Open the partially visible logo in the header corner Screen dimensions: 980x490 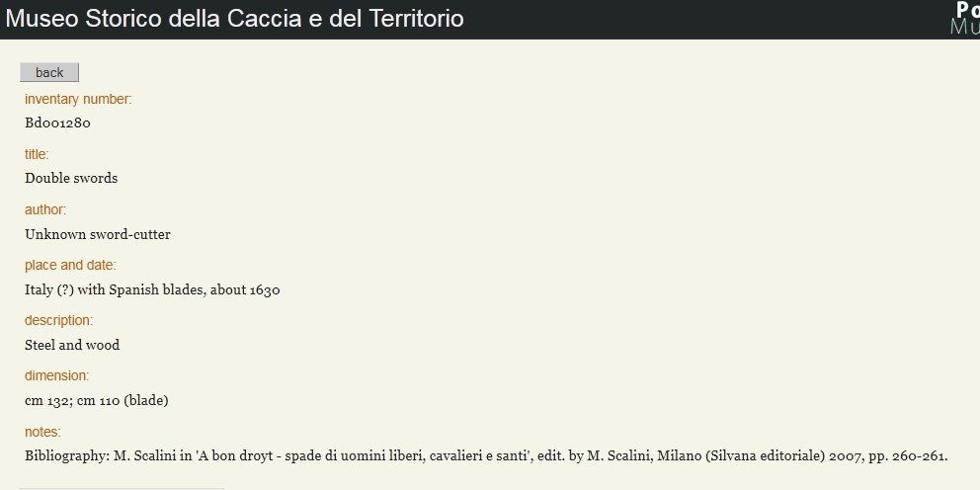965,18
